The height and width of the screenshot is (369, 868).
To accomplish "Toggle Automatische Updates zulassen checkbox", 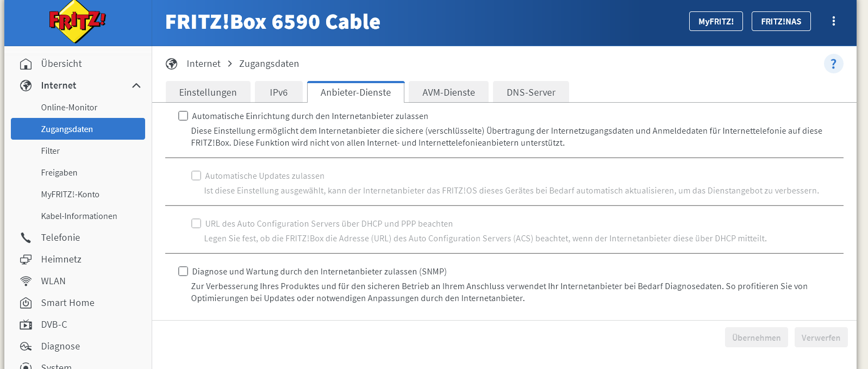I will [x=196, y=176].
